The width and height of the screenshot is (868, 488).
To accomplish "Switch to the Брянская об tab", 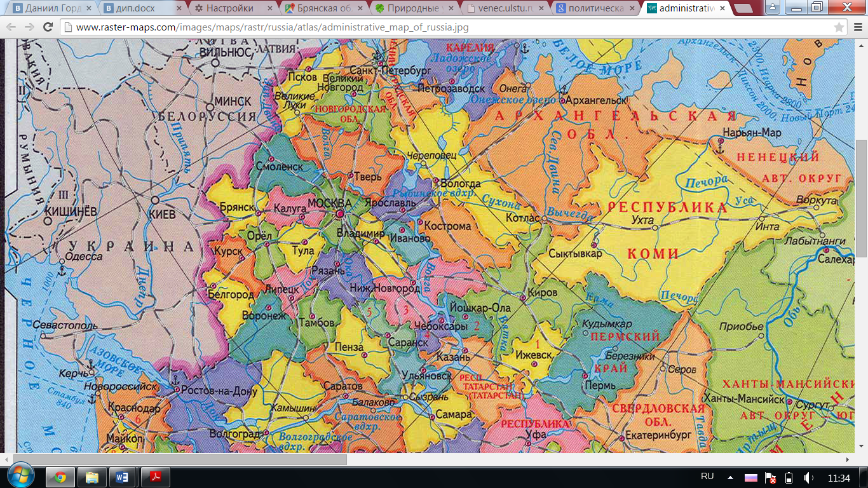I will coord(322,8).
